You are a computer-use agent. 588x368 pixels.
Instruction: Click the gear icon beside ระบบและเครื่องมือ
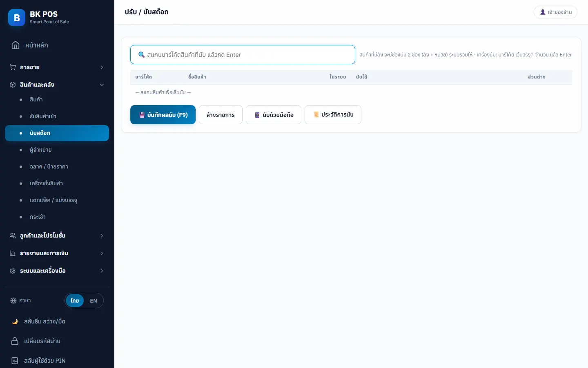coord(13,271)
